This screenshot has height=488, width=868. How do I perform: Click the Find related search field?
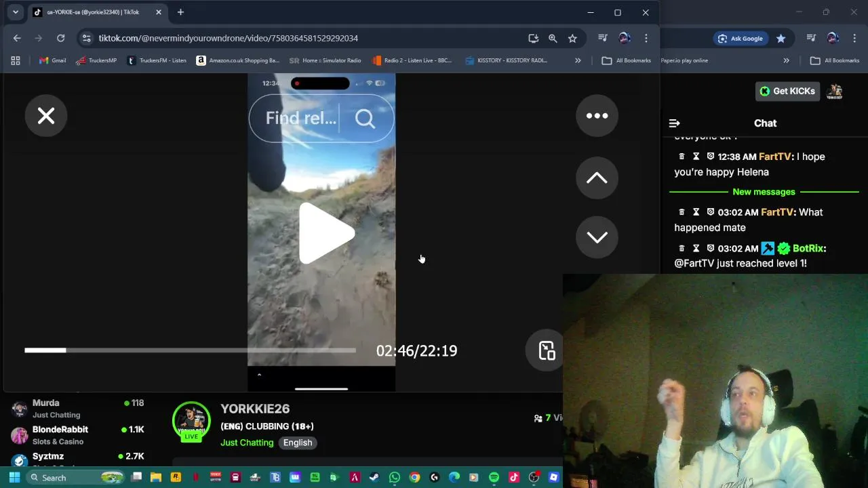[300, 118]
